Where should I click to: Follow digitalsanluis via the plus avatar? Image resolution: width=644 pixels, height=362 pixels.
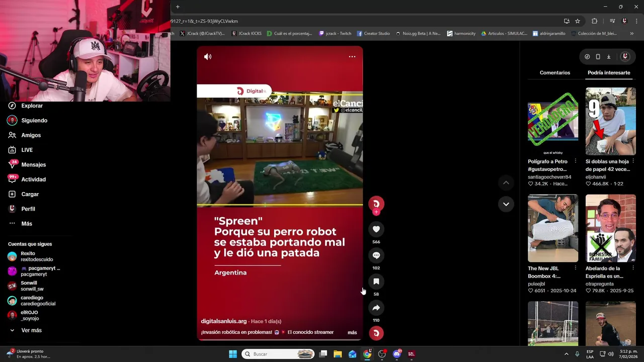(376, 212)
